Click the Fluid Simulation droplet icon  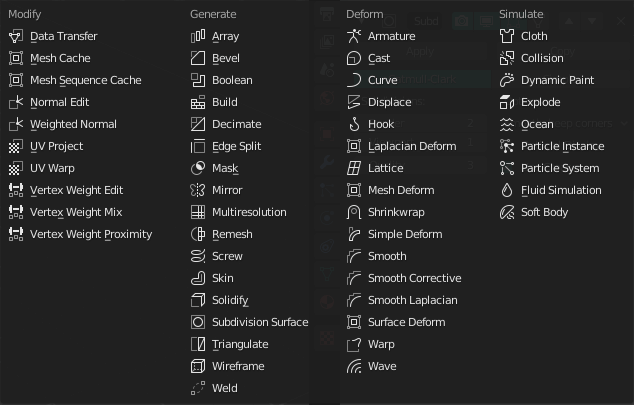(x=507, y=190)
